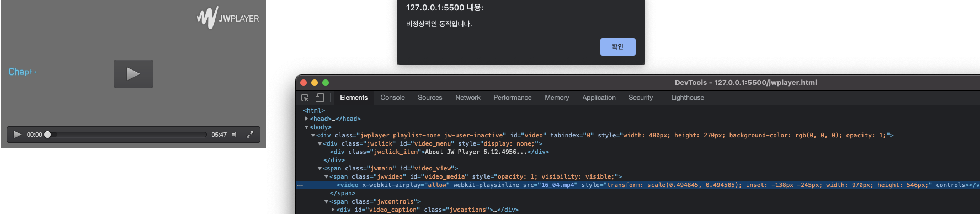
Task: Open the 16_04.mp4 src link
Action: point(558,185)
